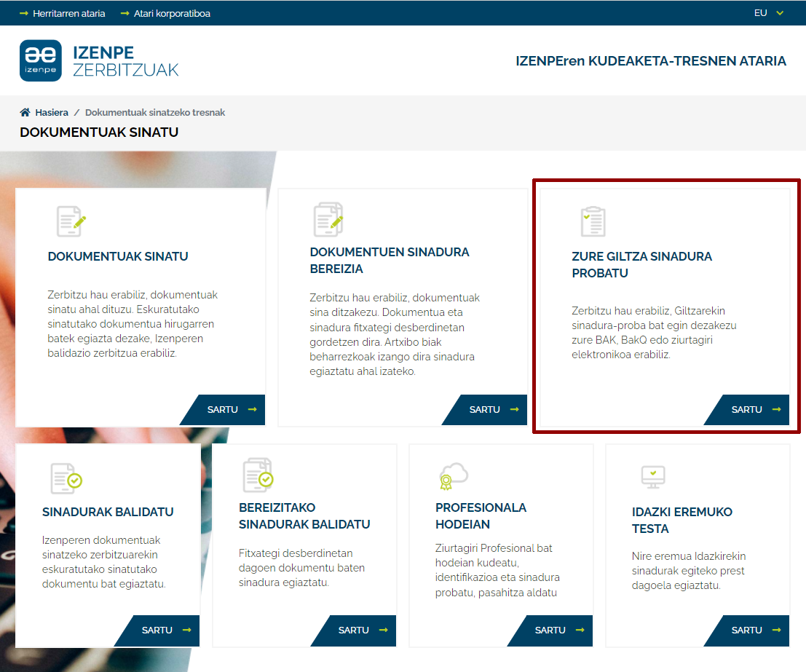Click the Idazki Eremuko Testa monitor icon

[x=653, y=477]
